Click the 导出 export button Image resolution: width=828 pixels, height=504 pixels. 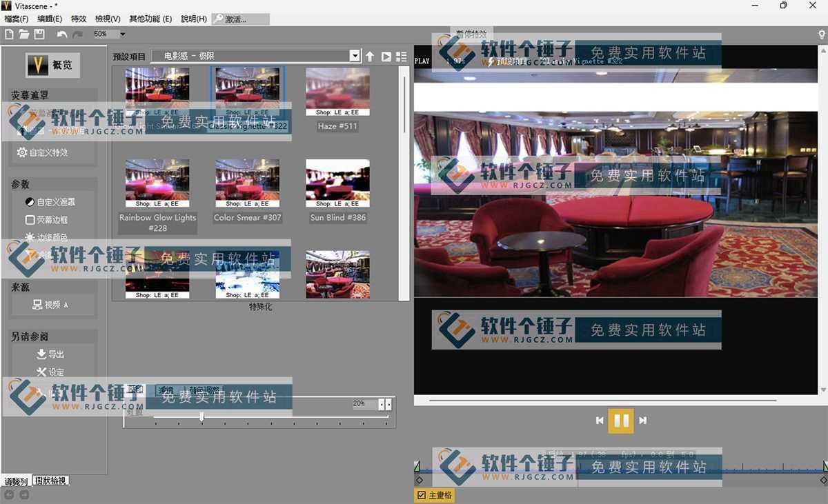(50, 354)
